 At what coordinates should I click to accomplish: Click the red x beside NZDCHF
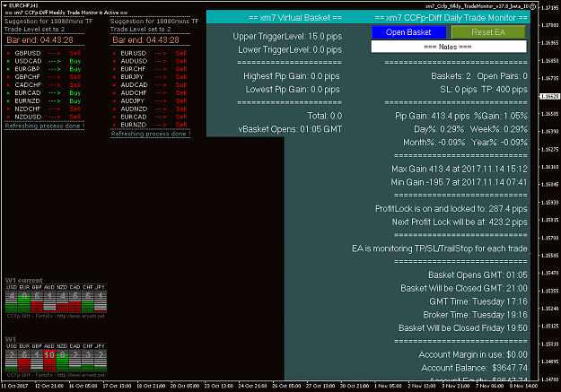click(8, 109)
